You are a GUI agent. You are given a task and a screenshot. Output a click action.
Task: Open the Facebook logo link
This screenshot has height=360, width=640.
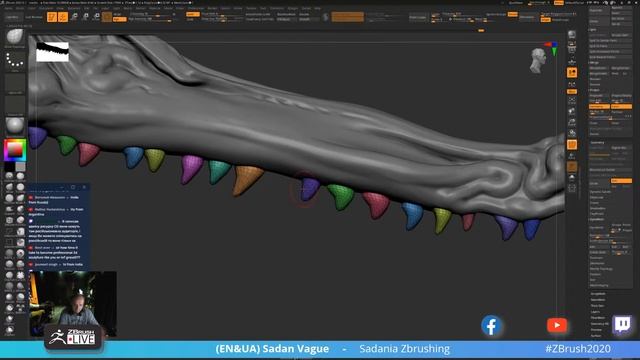491,326
